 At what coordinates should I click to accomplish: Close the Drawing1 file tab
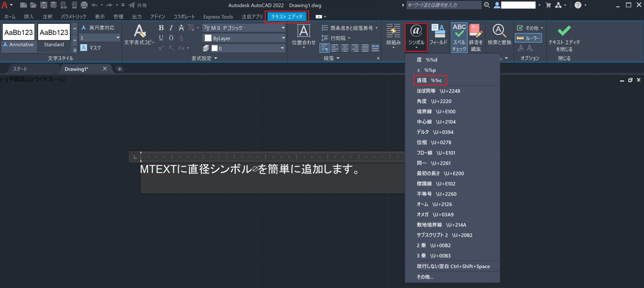tap(105, 68)
